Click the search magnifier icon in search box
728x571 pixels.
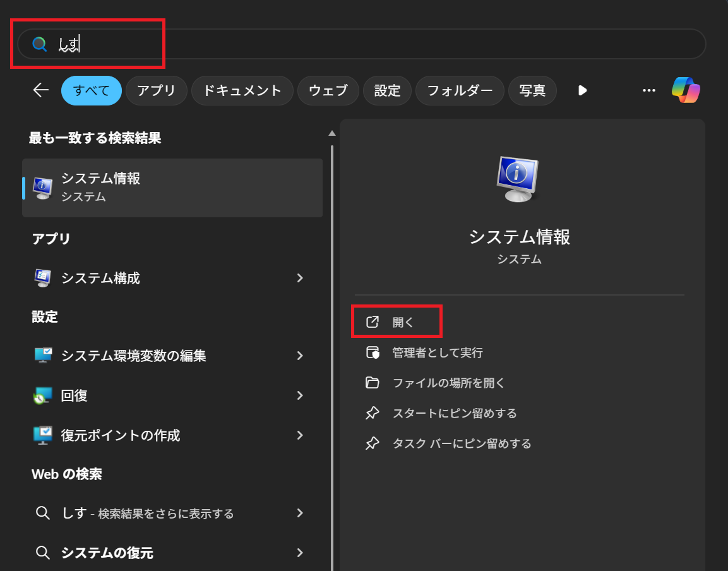point(40,44)
